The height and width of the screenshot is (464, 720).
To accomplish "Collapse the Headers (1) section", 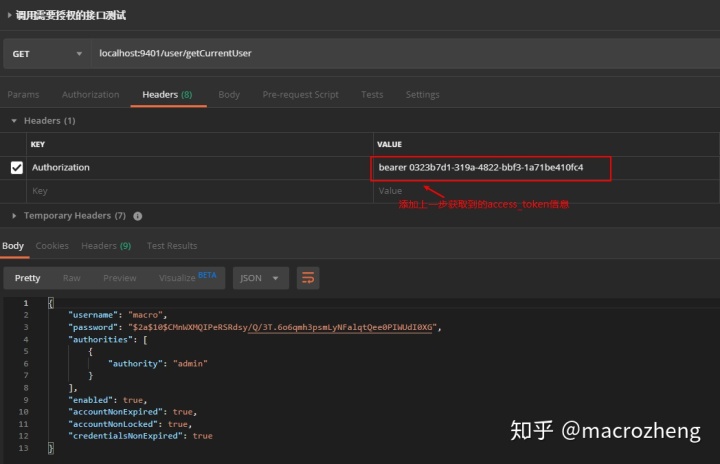I will click(x=14, y=121).
